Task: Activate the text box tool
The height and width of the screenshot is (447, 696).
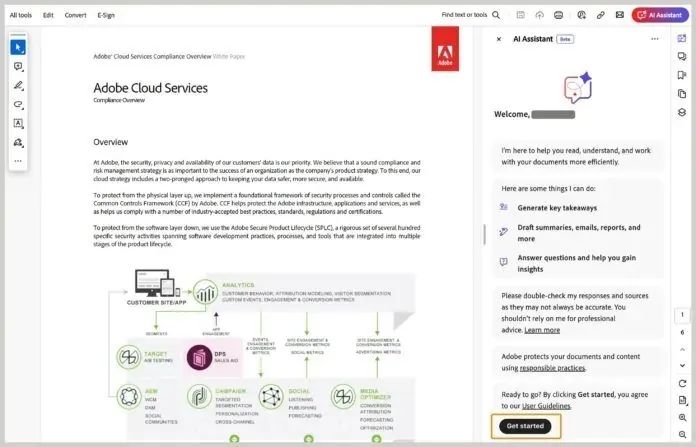Action: tap(18, 124)
